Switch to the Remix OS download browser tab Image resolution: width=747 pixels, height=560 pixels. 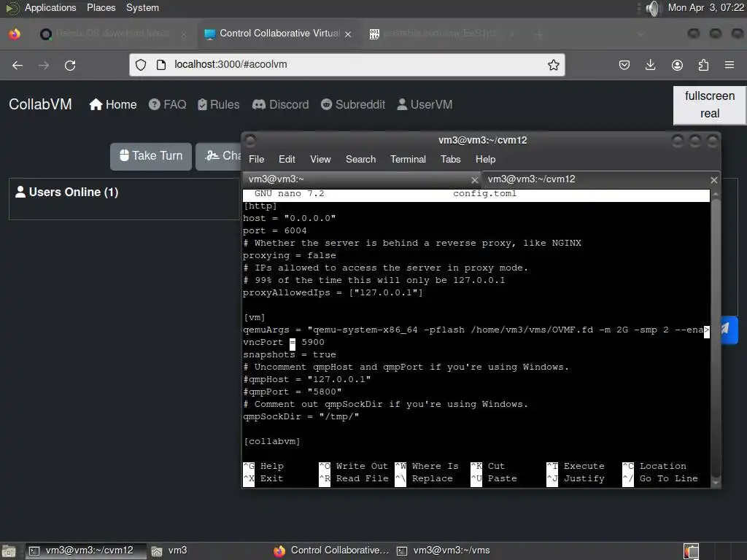113,34
